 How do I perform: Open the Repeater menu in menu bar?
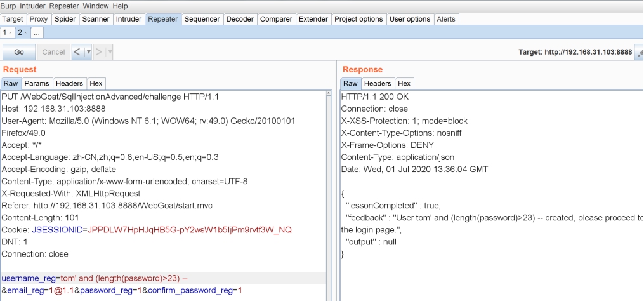point(65,6)
